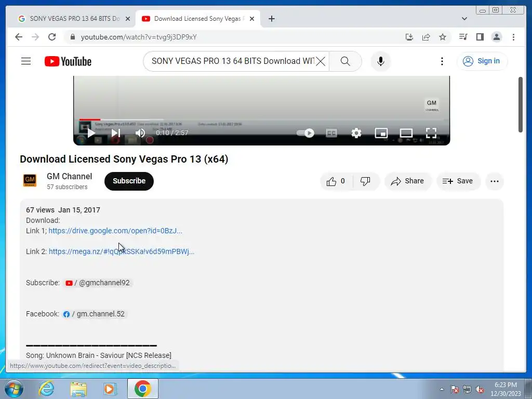Open Chrome profile avatar
The height and width of the screenshot is (399, 532).
pyautogui.click(x=496, y=37)
